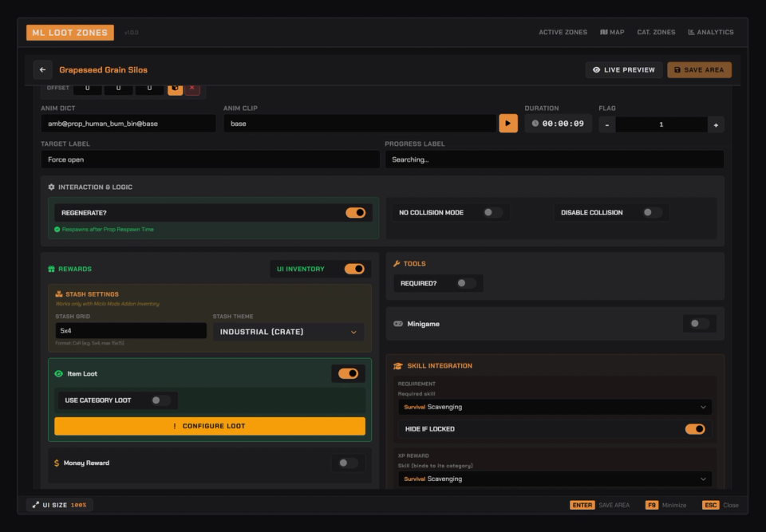Click the Enter Save Area shortcut hint
The height and width of the screenshot is (532, 766).
point(599,505)
